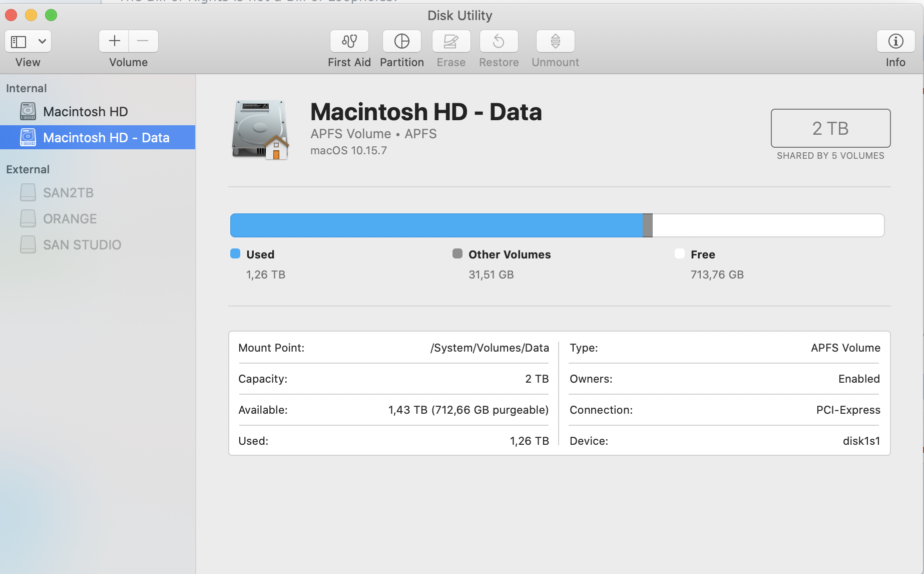Screen dimensions: 924x574
Task: Click the large hard drive home icon
Action: tap(260, 130)
